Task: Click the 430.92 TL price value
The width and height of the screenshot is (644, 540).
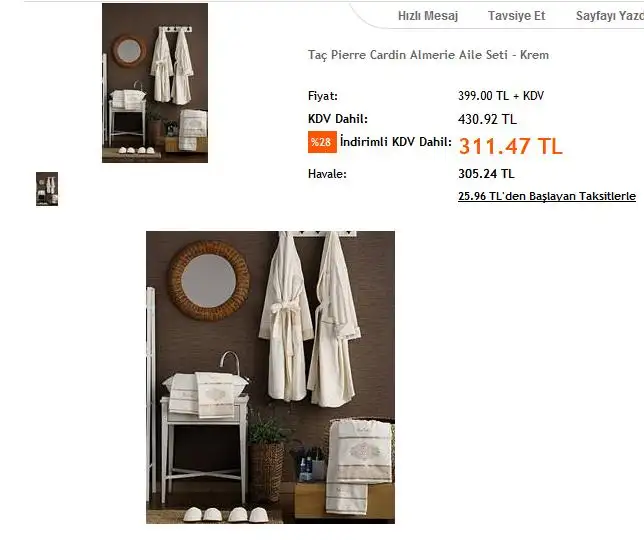Action: (x=487, y=119)
